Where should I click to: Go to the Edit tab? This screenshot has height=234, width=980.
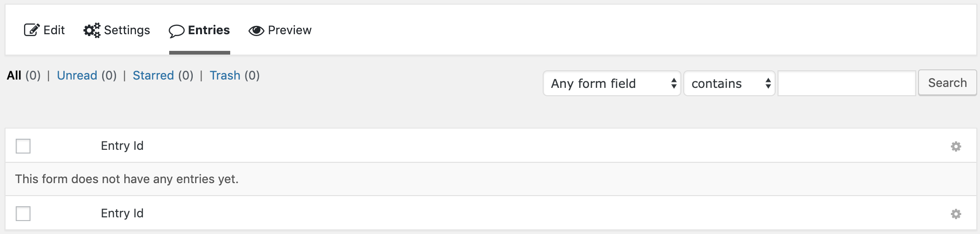coord(54,30)
